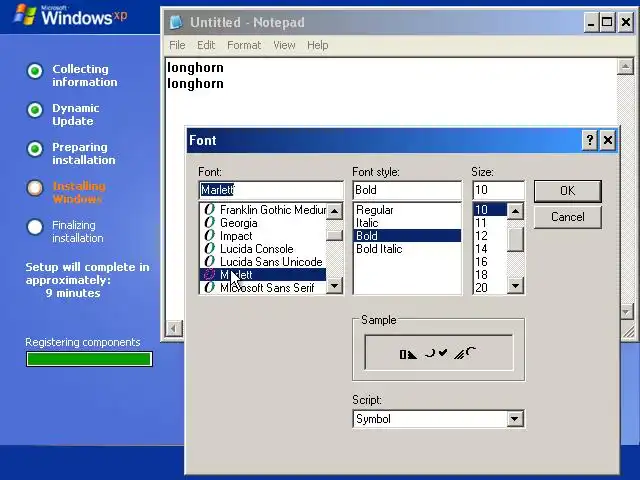Choose Italic font style
This screenshot has height=480, width=640.
407,223
